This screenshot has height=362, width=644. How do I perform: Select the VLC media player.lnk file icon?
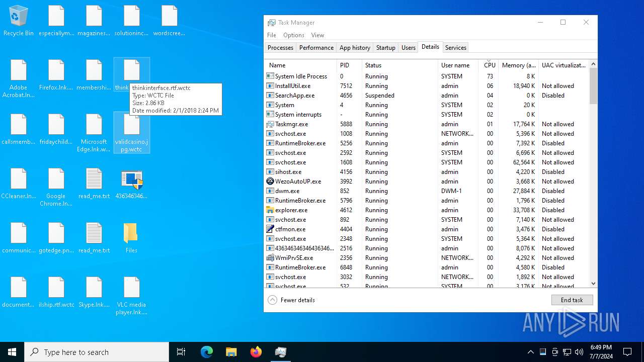pos(131,296)
